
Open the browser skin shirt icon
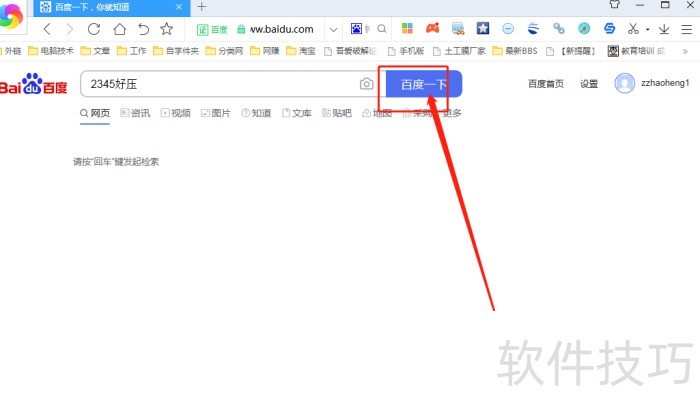615,5
